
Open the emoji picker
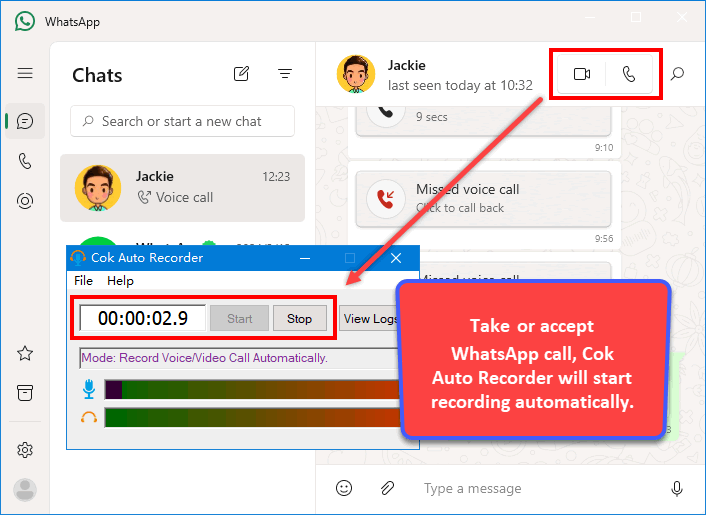click(344, 488)
